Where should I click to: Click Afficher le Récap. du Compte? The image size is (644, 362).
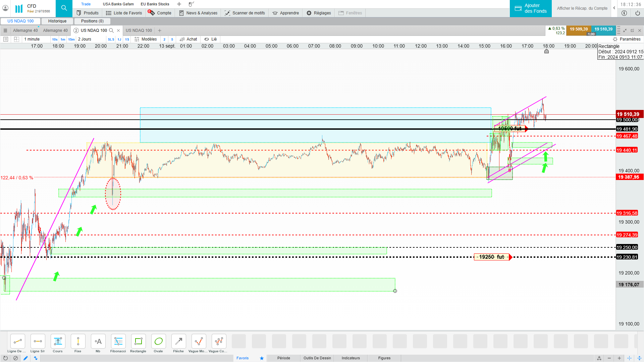coord(582,8)
